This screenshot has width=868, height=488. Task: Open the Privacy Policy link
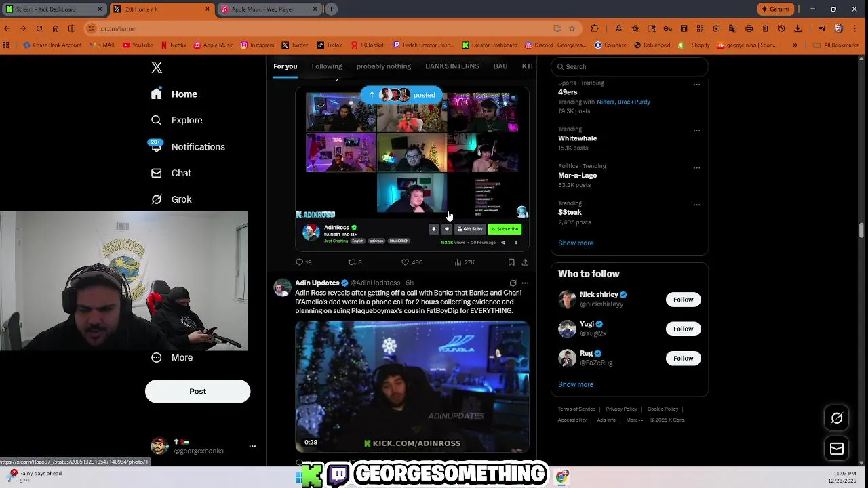pos(621,409)
